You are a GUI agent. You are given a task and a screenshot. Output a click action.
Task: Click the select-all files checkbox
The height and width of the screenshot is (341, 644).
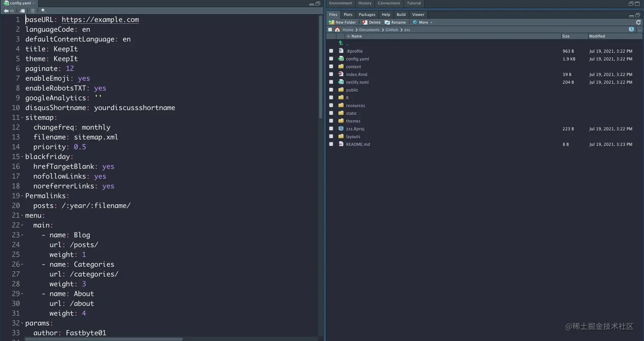330,29
